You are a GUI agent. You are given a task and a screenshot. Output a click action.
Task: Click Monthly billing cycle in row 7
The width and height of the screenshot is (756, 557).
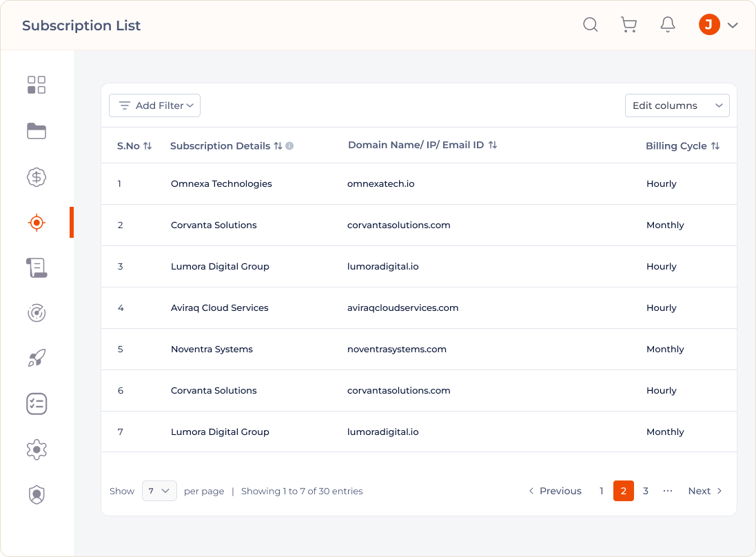pyautogui.click(x=665, y=432)
